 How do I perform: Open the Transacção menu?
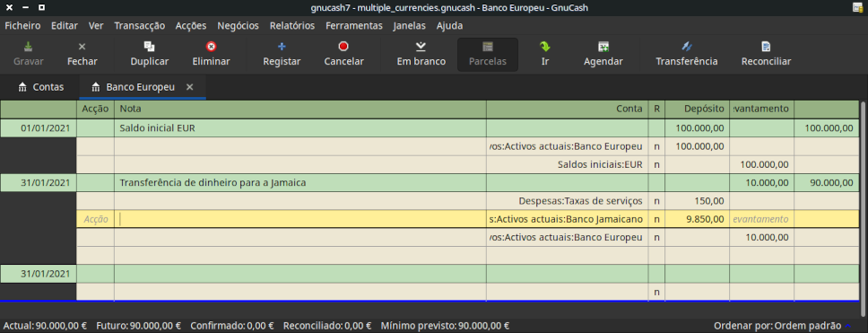click(140, 25)
